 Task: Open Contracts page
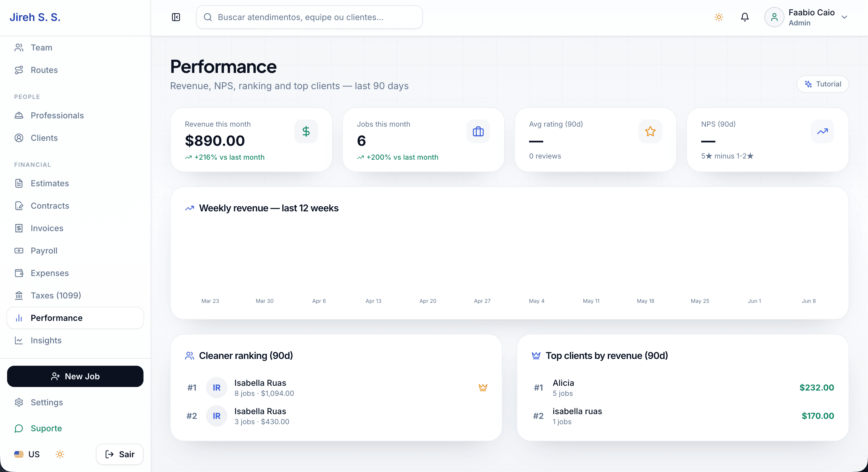tap(75, 205)
